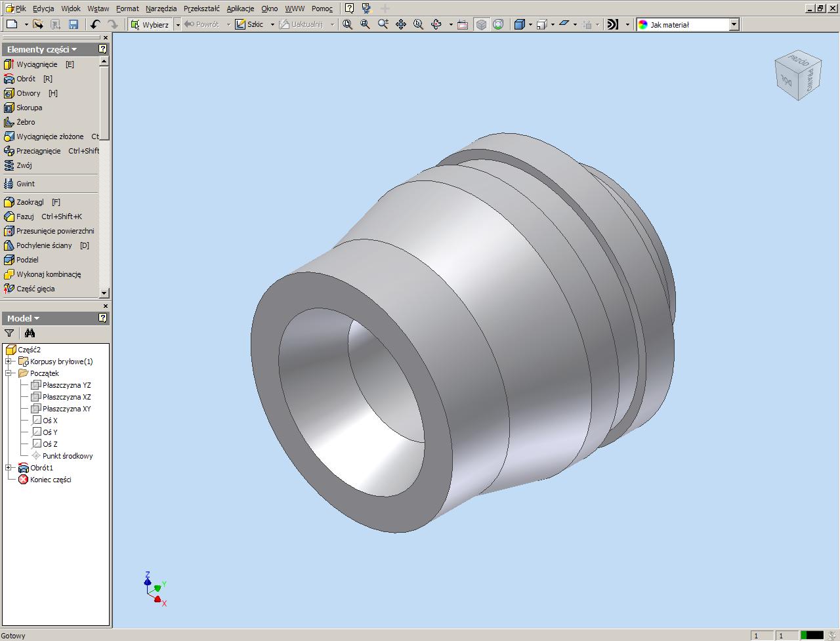Open the Model browser dropdown
This screenshot has width=840, height=641.
coord(23,318)
